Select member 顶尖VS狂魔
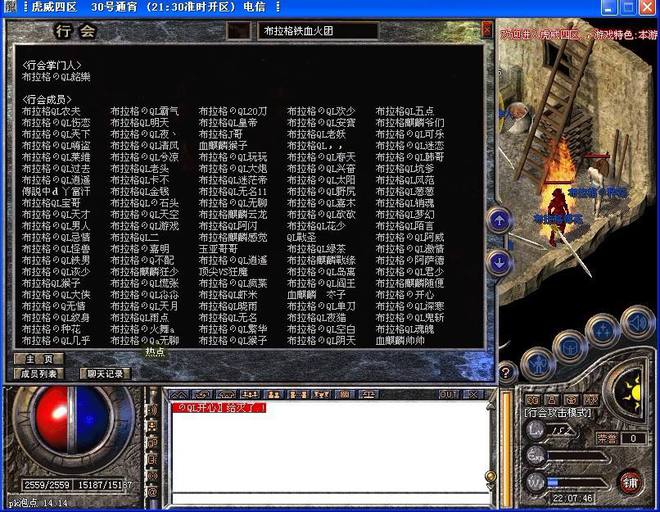Viewport: 660px width, 512px height. pos(223,272)
